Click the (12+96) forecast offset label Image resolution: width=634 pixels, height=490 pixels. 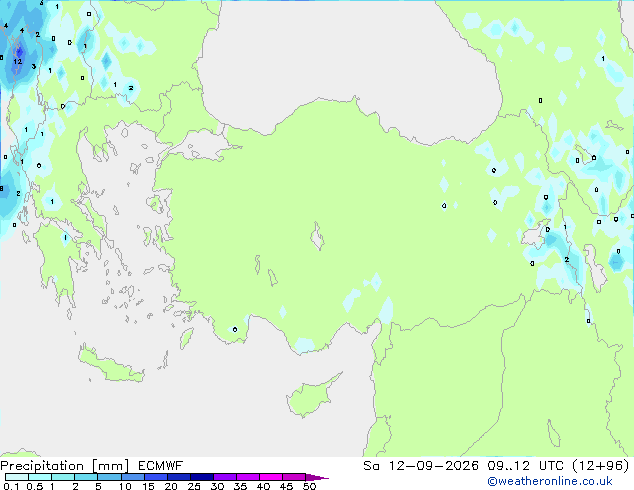pyautogui.click(x=601, y=466)
